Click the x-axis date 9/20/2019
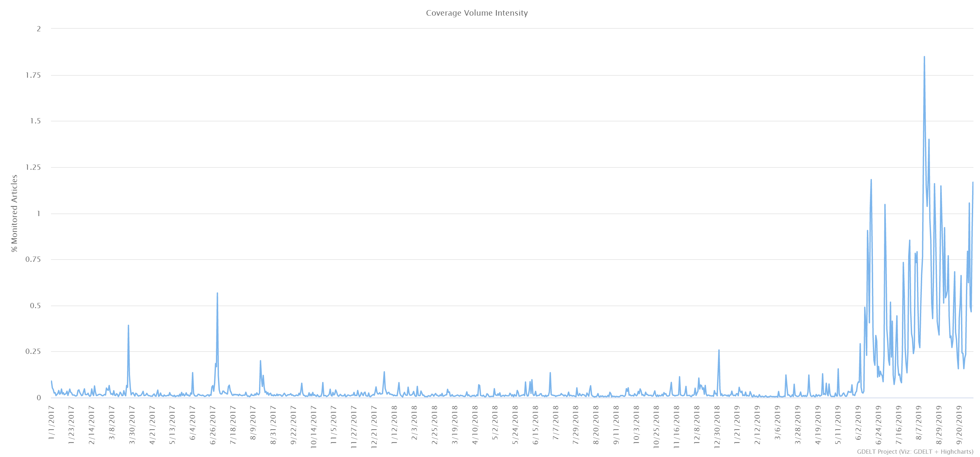 (959, 424)
